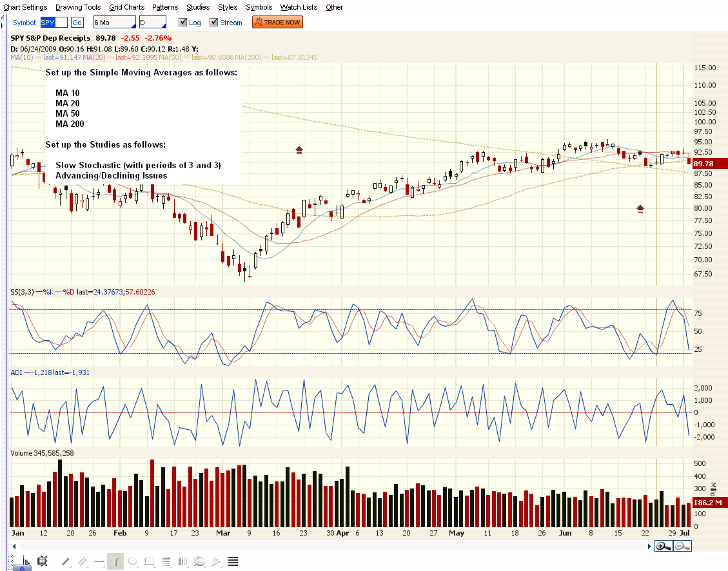Select the Fibonacci arcs spiral tool
The image size is (728, 571).
click(x=199, y=562)
